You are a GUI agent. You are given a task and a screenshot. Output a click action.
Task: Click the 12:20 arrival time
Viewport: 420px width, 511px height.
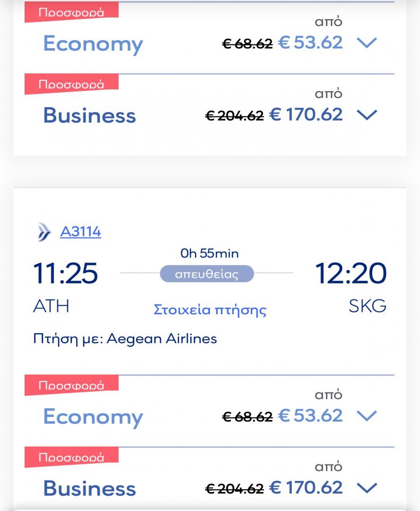[350, 273]
